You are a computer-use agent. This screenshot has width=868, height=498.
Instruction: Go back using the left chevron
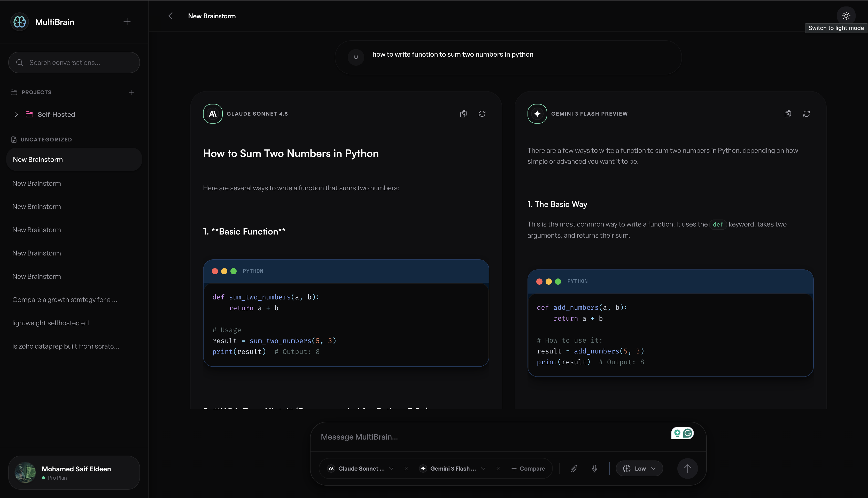pos(171,16)
